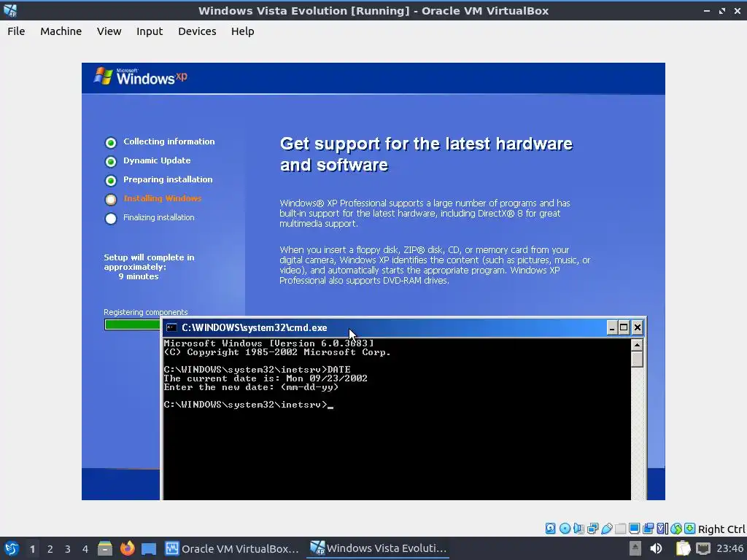Click the Collecting information step indicator
The width and height of the screenshot is (747, 560).
111,142
